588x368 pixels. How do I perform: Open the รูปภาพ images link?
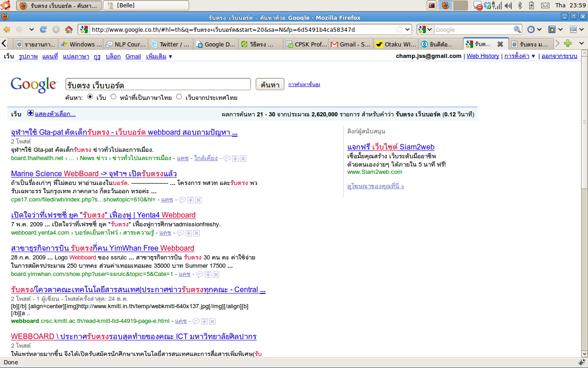point(28,56)
